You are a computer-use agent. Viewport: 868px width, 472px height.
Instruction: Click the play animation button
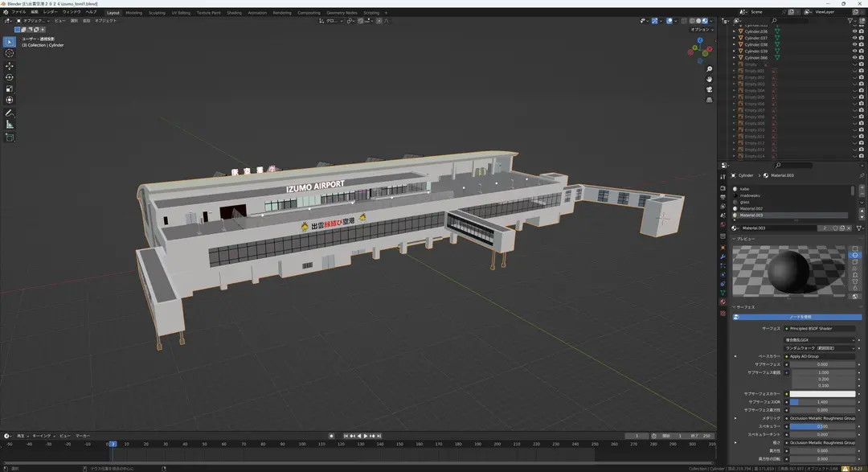pyautogui.click(x=366, y=436)
